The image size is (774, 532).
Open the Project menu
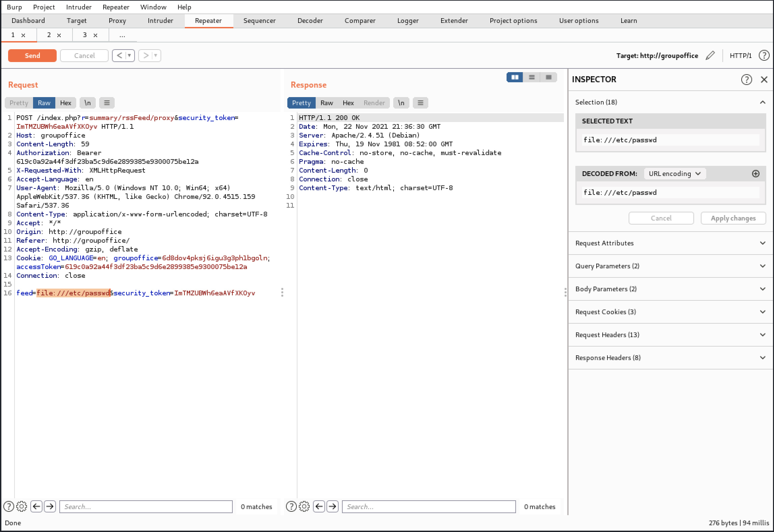(x=44, y=7)
